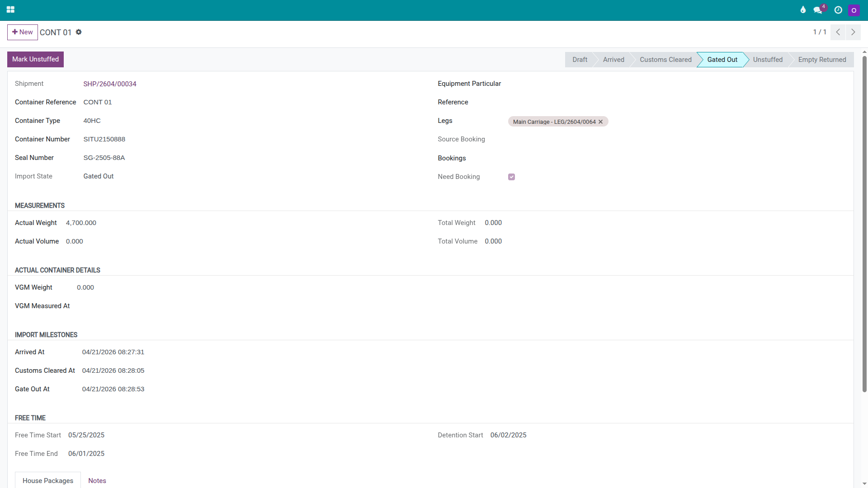The image size is (868, 488).
Task: Select the Empty Returned status stage
Action: [x=822, y=60]
